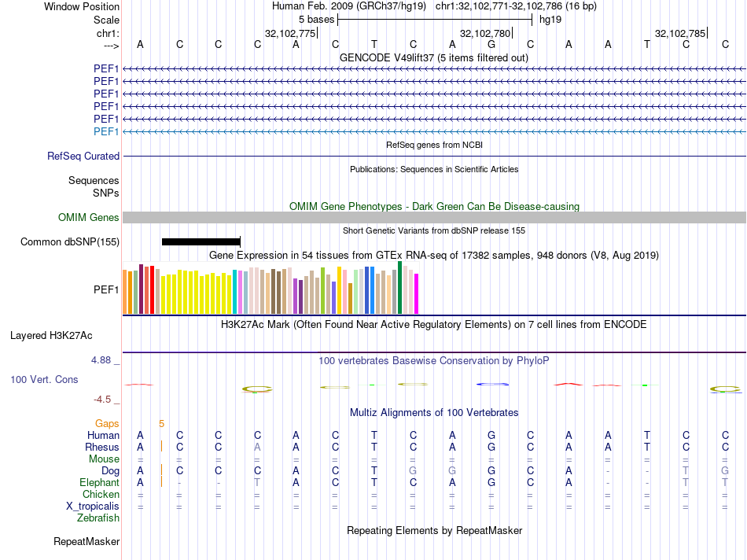Click the bright red GTEx expression bar
This screenshot has height=560, width=747.
(152, 289)
